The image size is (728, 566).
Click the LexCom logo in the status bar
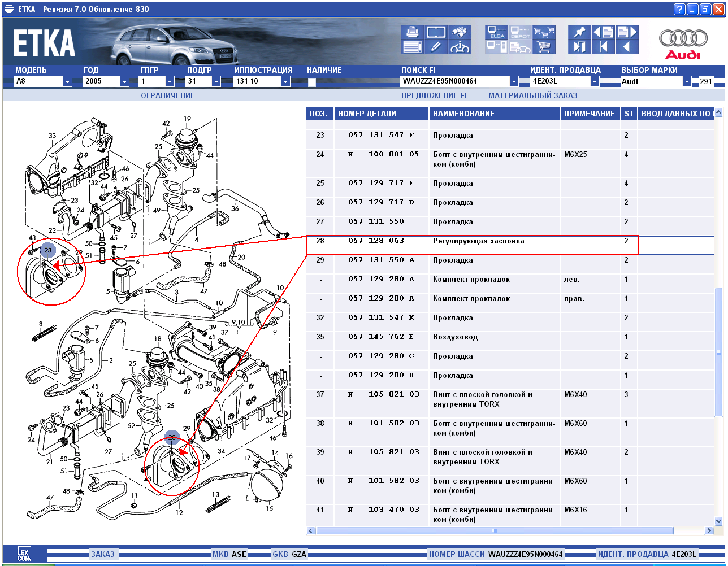pos(24,554)
